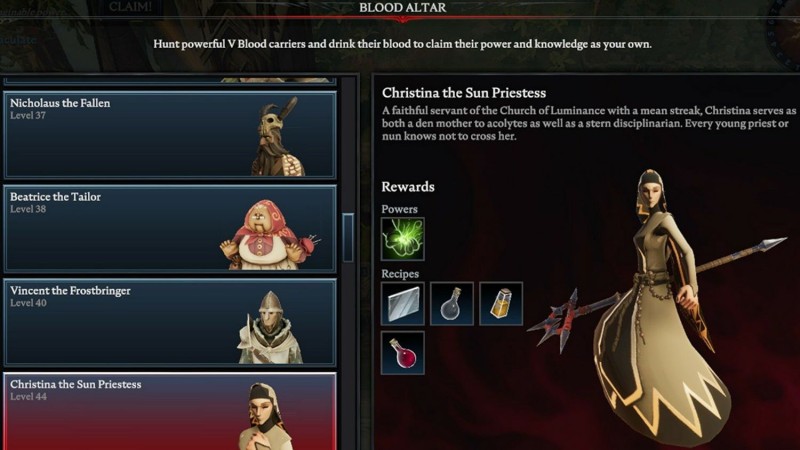The height and width of the screenshot is (450, 800).
Task: Click the Blood Altar title header
Action: [403, 8]
